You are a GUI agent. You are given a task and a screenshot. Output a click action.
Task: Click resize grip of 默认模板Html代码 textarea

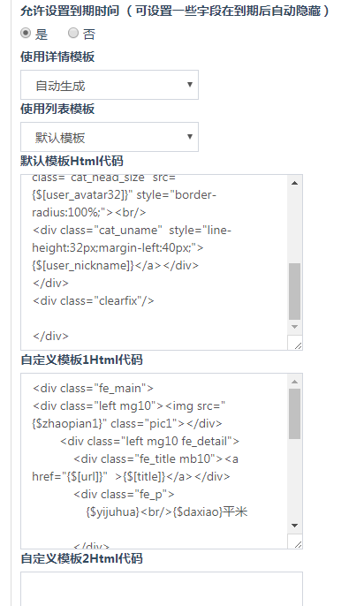pos(298,345)
